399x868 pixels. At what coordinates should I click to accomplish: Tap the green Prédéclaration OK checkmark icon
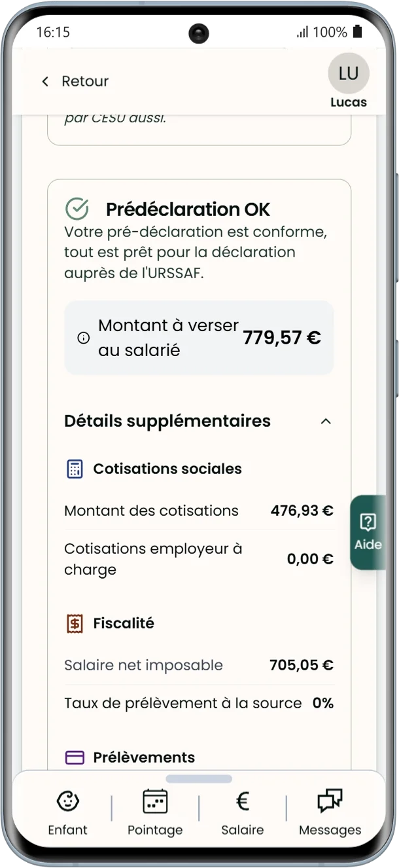(x=77, y=209)
